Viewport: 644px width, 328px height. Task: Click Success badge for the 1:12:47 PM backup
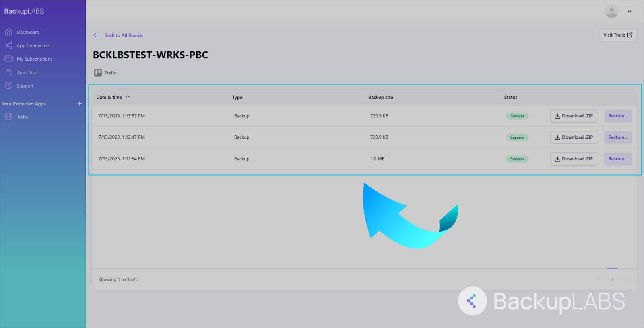517,137
